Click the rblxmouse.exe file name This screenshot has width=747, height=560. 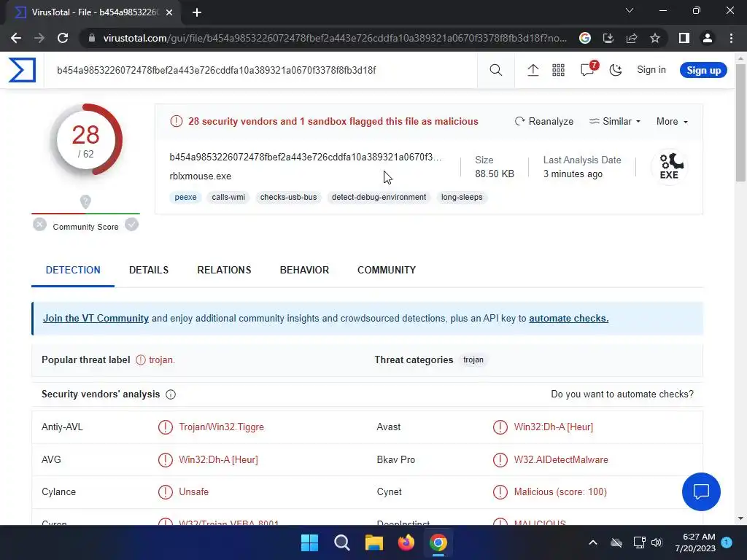click(x=200, y=176)
